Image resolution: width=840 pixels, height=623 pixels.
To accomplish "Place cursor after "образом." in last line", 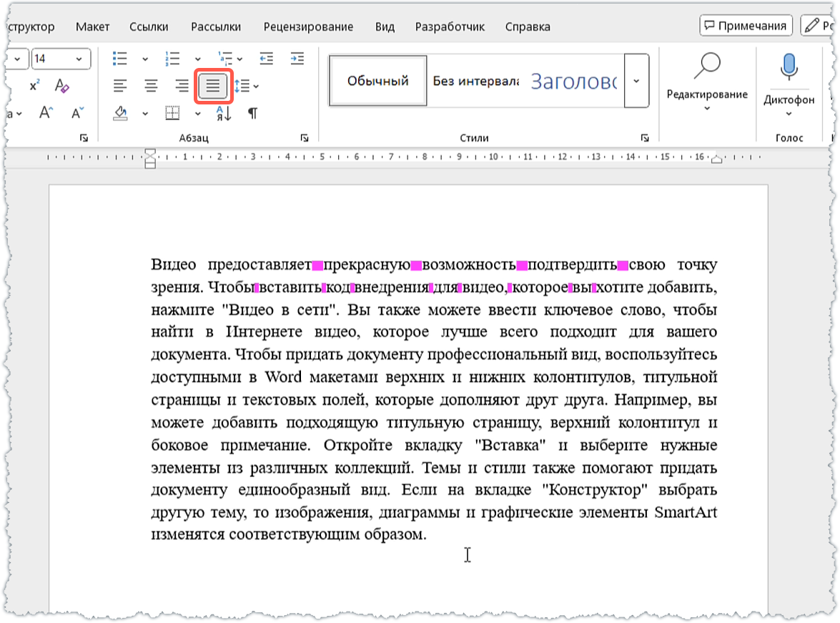I will click(x=427, y=534).
